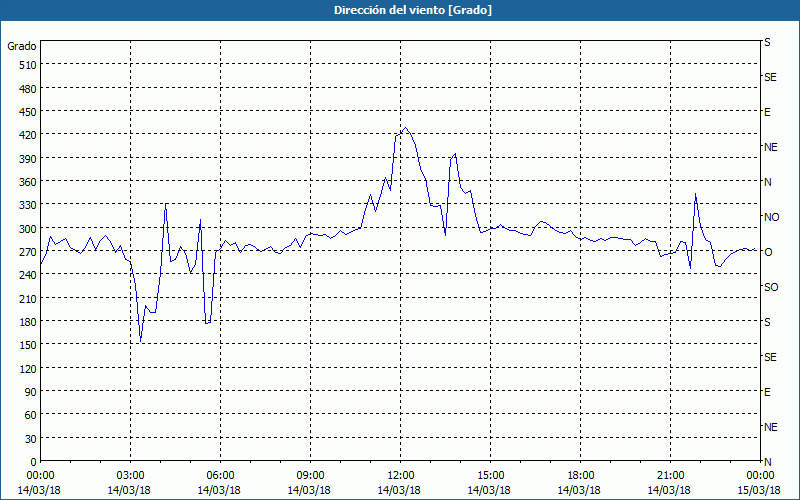The width and height of the screenshot is (800, 500).
Task: Click the first 00:00 label starting the axis
Action: 40,476
